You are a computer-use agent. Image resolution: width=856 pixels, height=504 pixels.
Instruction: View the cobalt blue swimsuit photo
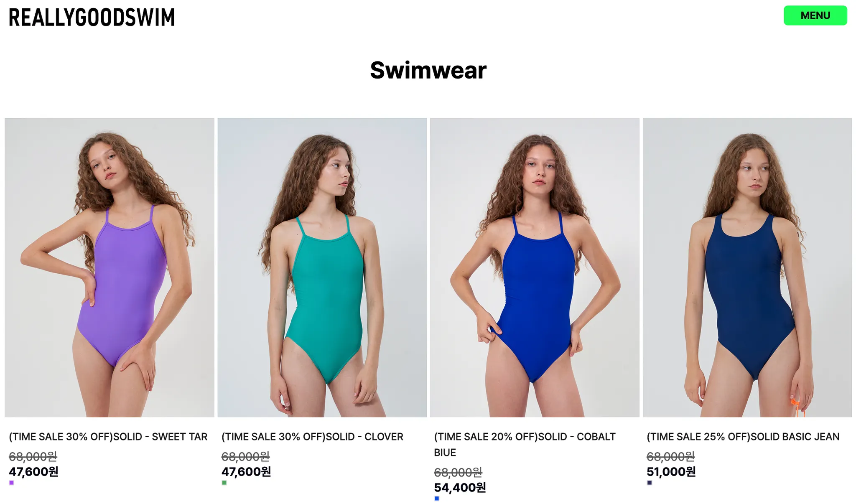535,267
